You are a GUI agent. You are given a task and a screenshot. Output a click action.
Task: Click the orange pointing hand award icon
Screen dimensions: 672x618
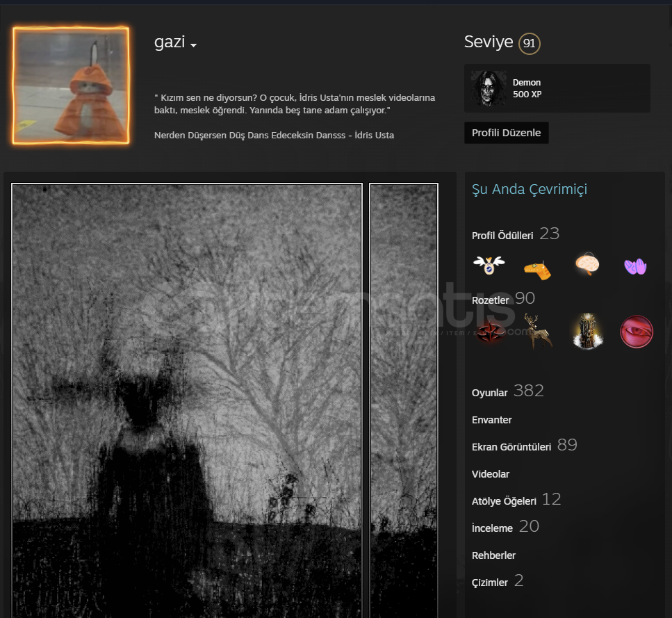point(537,270)
